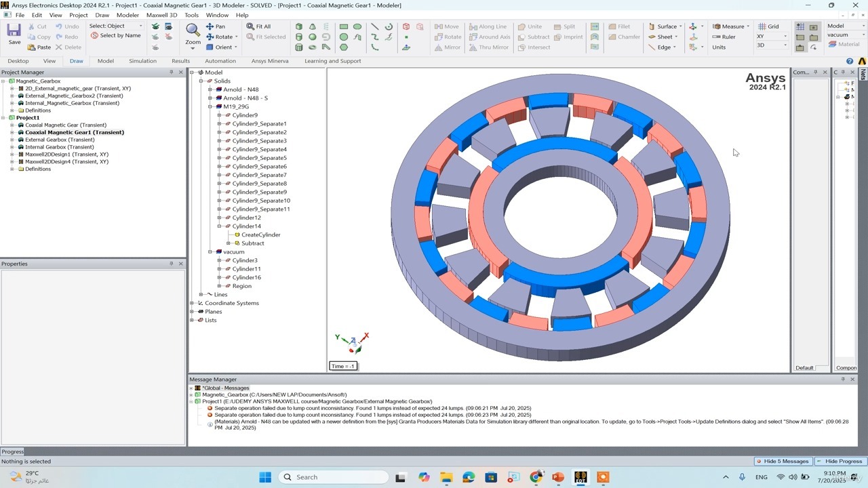Draw a rectangle sheet
This screenshot has width=868, height=488.
344,26
